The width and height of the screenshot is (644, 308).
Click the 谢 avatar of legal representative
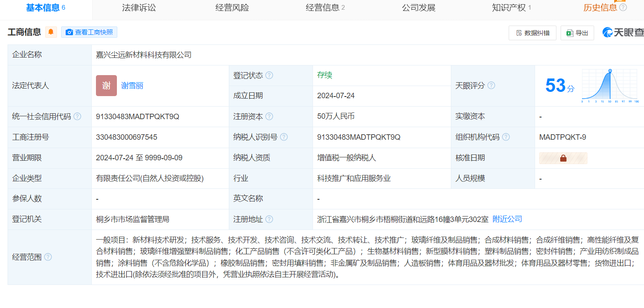click(106, 86)
